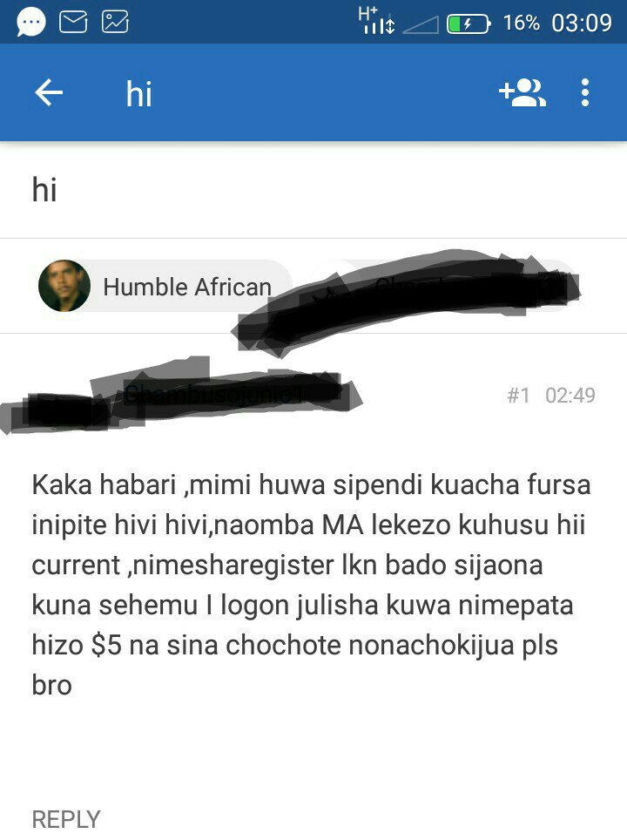Select the Humble African participant chip
Image resolution: width=627 pixels, height=840 pixels.
(165, 286)
